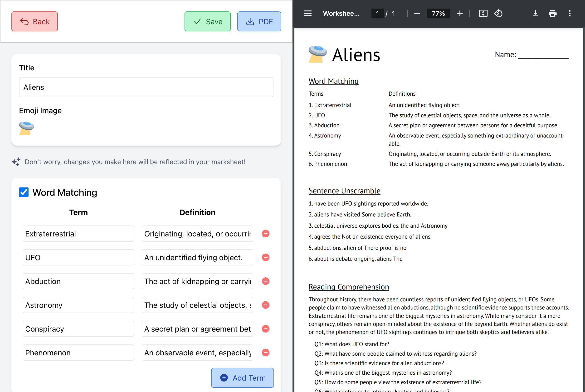
Task: Click the 77% zoom level field
Action: coord(438,14)
